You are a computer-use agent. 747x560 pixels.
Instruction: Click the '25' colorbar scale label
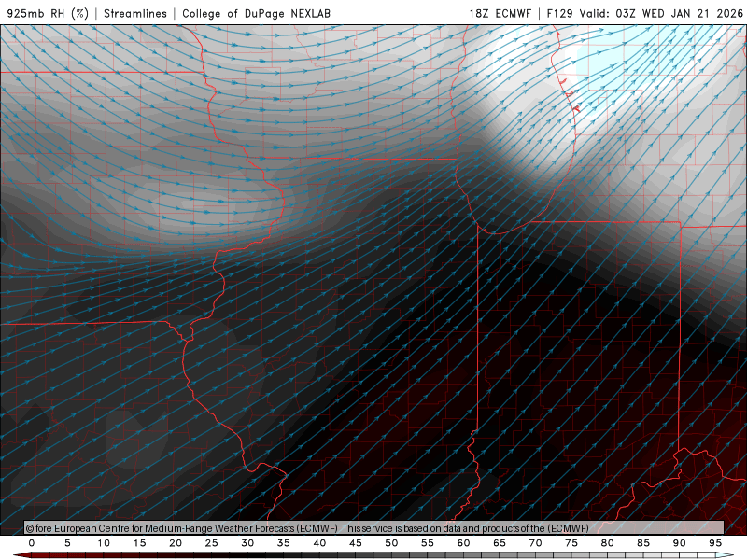click(212, 543)
